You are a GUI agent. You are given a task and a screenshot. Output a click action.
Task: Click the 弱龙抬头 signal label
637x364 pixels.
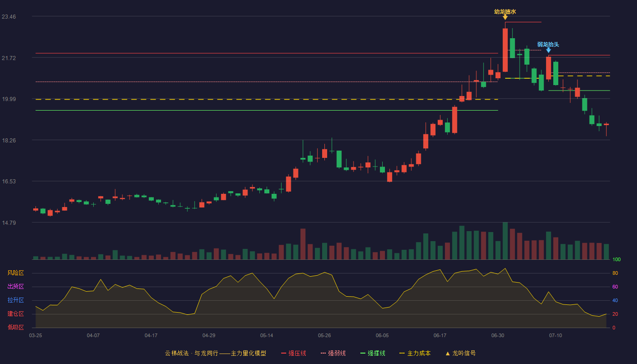[x=548, y=45]
